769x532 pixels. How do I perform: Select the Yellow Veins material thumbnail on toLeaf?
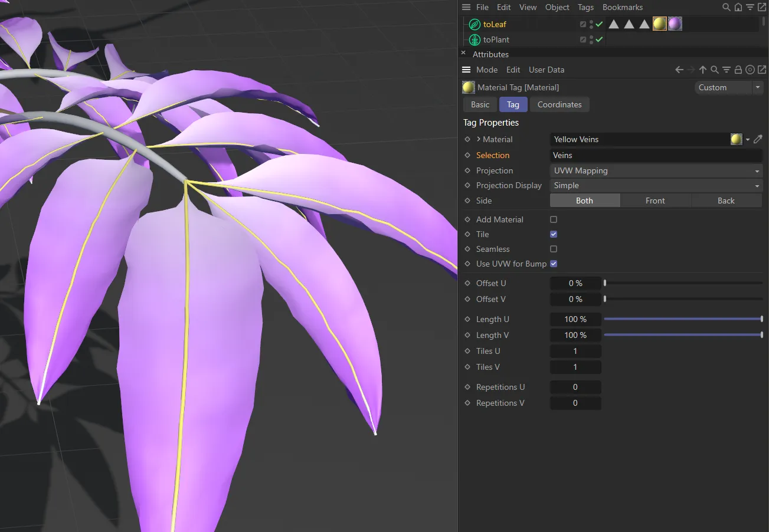coord(659,24)
